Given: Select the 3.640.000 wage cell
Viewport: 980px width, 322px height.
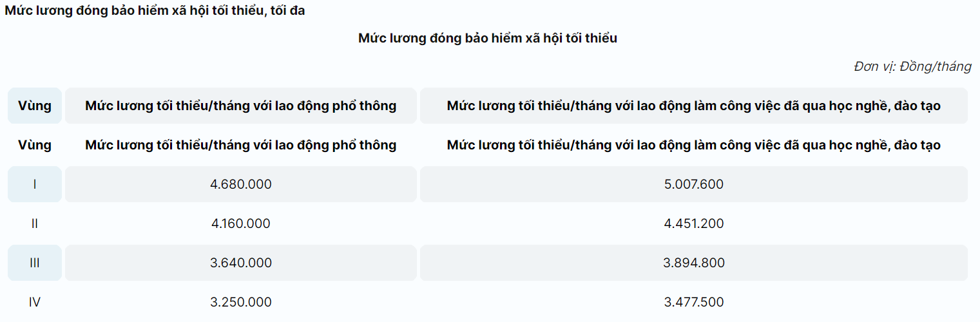Looking at the screenshot, I should pos(240,263).
